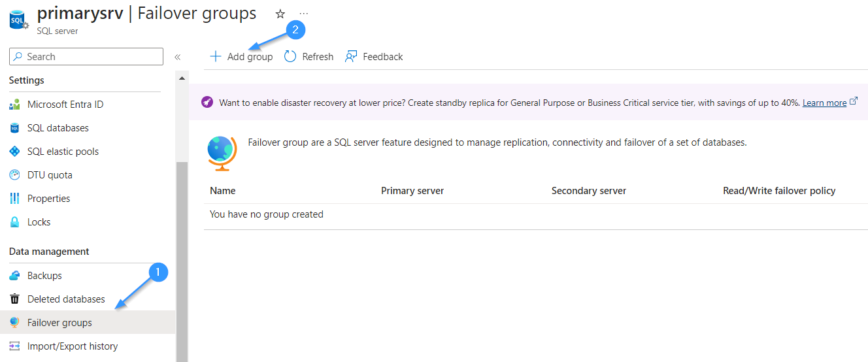
Task: Click the 'Failover group are a SQL server feature' description
Action: [x=497, y=142]
